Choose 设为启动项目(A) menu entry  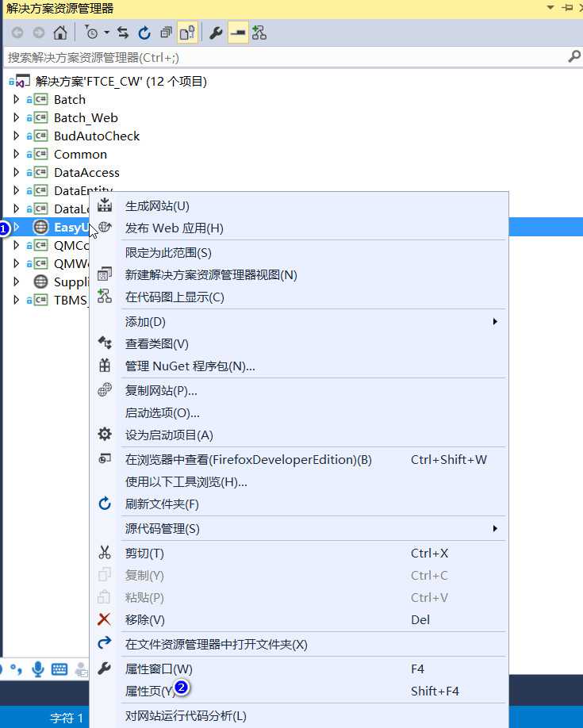tap(169, 435)
